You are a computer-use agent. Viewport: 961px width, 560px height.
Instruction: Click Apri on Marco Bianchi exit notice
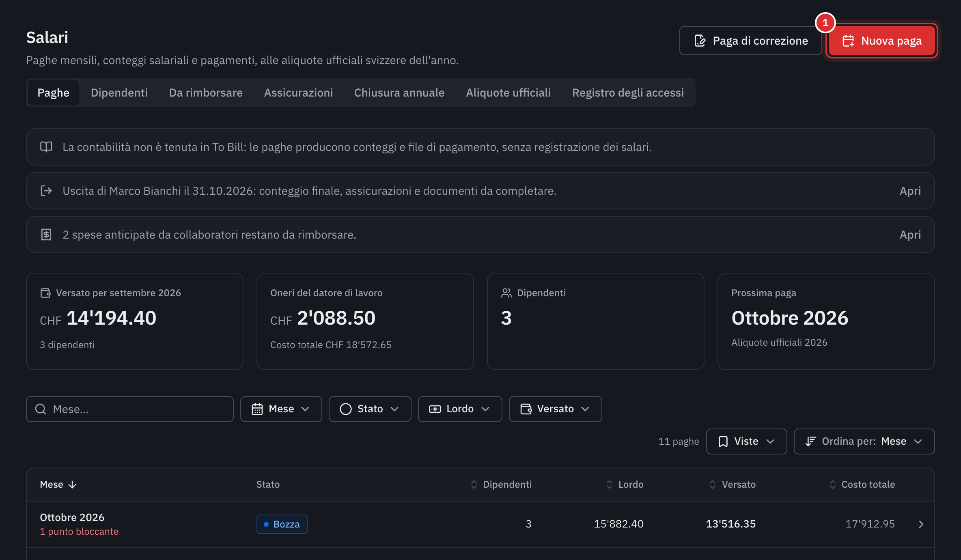point(910,191)
